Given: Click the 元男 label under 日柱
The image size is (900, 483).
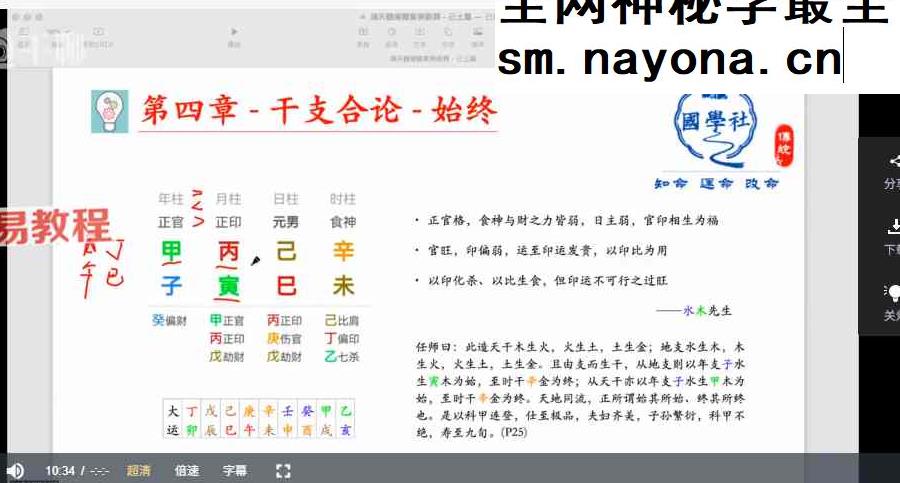Looking at the screenshot, I should 285,222.
